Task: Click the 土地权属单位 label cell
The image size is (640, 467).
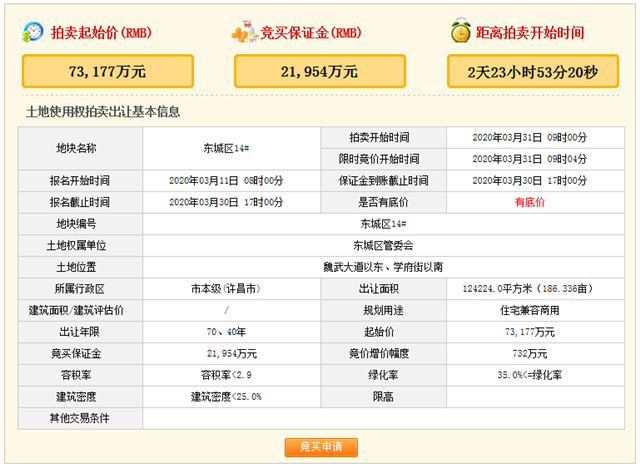Action: [x=80, y=246]
